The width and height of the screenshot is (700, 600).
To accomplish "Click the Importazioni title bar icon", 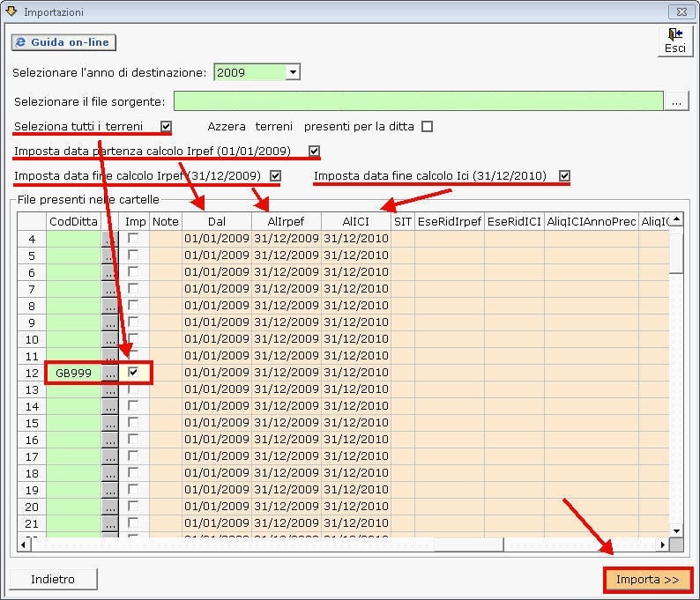I will point(11,11).
